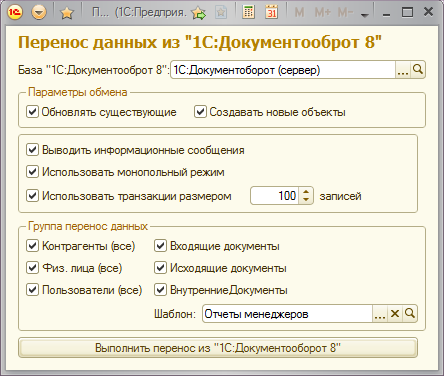The height and width of the screenshot is (376, 444).
Task: Toggle Создавать новые объекты checkbox
Action: (200, 112)
